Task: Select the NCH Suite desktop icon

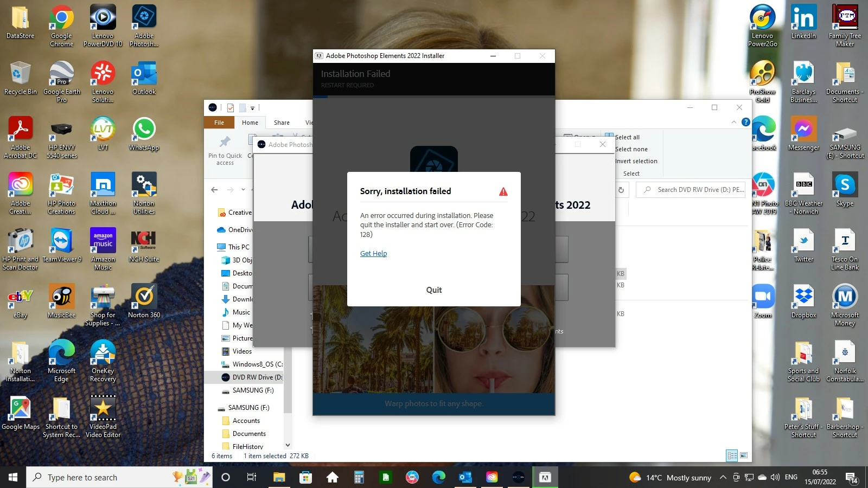Action: [x=144, y=246]
